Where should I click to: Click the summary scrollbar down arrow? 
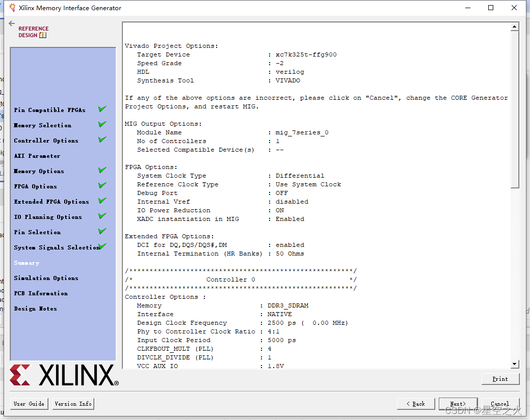[x=514, y=364]
